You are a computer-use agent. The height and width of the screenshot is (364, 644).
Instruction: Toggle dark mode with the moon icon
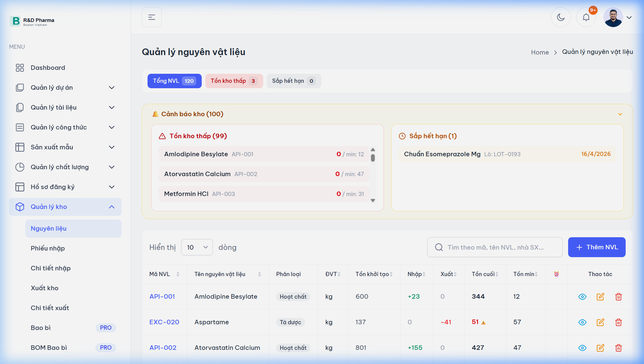[561, 17]
